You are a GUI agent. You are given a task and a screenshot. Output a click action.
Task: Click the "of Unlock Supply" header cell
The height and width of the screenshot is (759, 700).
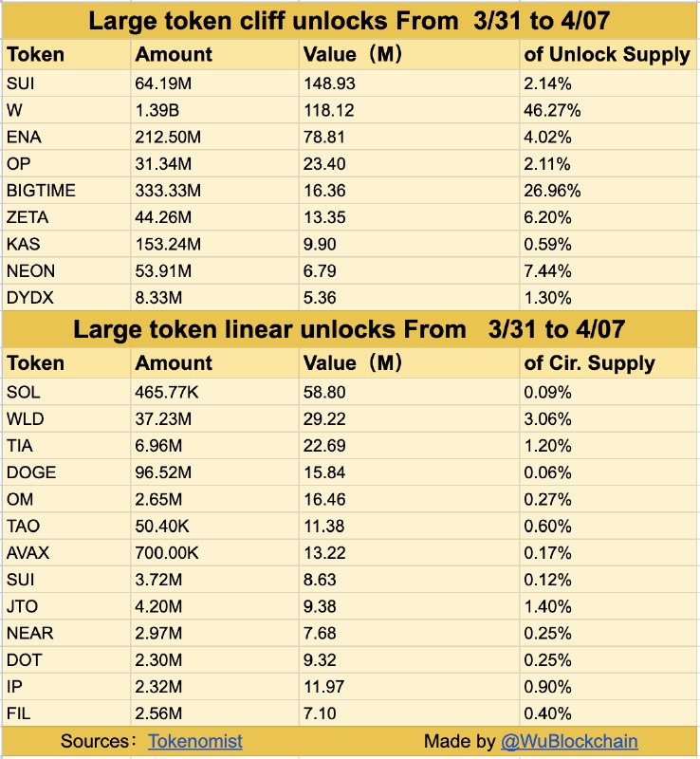coord(607,55)
